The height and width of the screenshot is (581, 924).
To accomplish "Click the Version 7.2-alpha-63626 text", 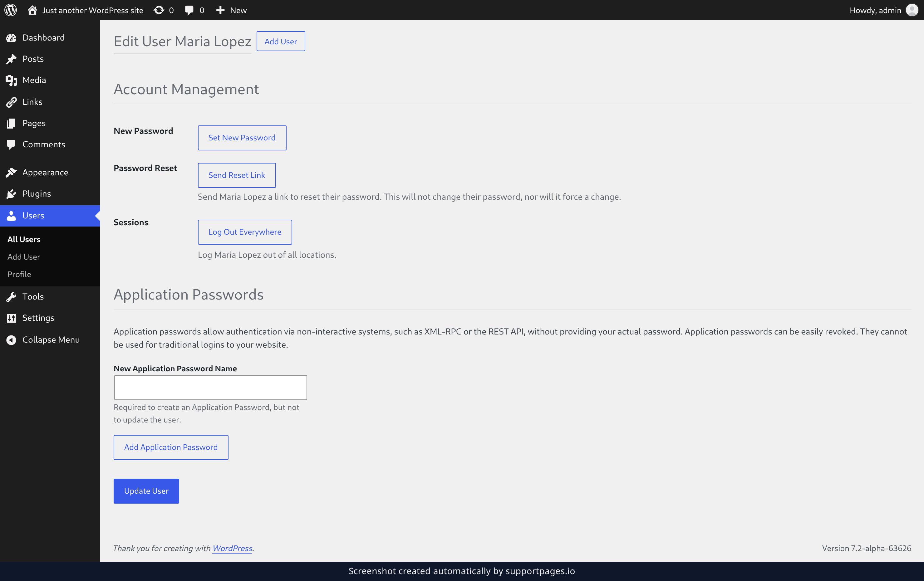I will pyautogui.click(x=867, y=548).
